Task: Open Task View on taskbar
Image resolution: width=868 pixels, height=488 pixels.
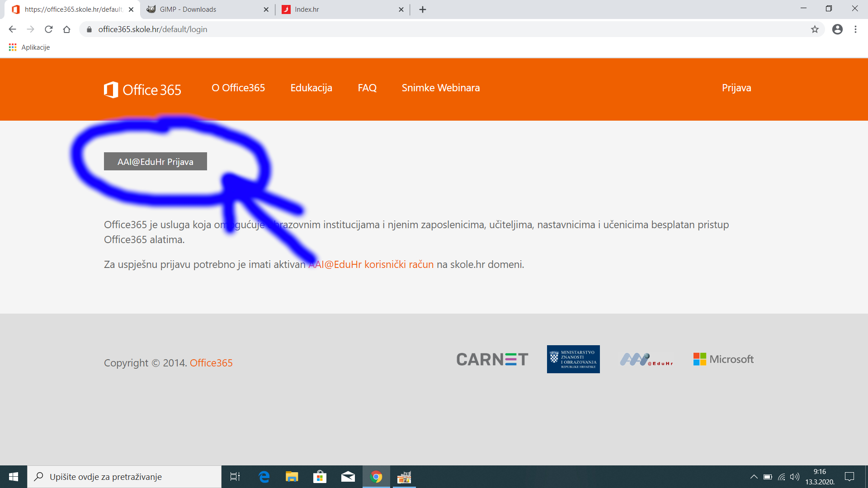Action: pyautogui.click(x=235, y=477)
